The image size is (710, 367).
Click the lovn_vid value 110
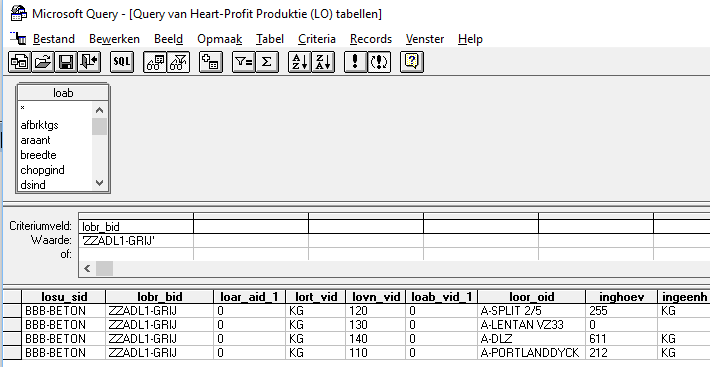click(x=376, y=353)
